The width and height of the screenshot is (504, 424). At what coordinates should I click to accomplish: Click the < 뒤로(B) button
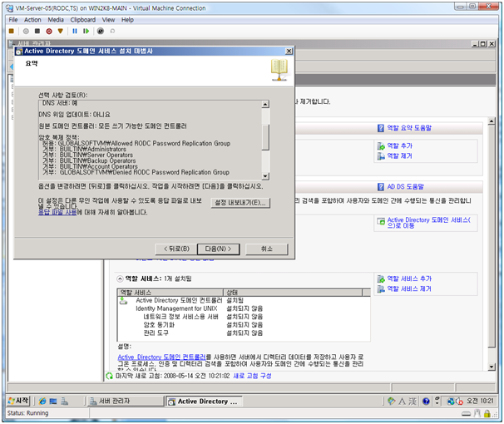coord(176,249)
